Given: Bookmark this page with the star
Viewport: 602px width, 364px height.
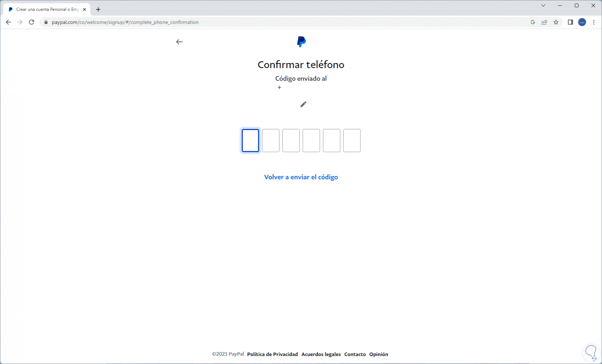Looking at the screenshot, I should 556,22.
